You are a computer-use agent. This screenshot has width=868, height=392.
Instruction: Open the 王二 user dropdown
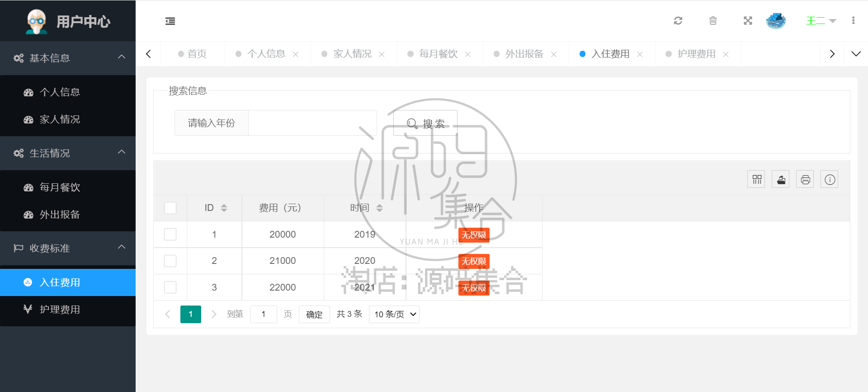coord(821,21)
